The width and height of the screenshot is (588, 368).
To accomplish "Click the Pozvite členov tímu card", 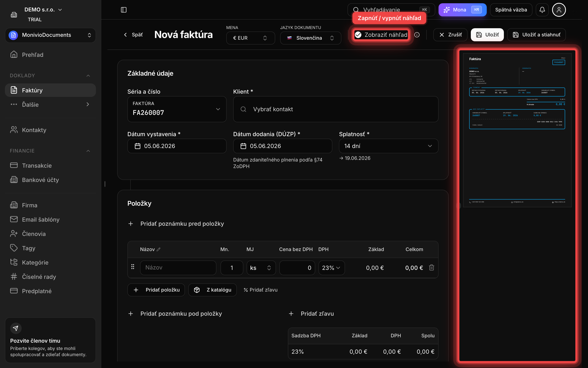I will tap(50, 340).
